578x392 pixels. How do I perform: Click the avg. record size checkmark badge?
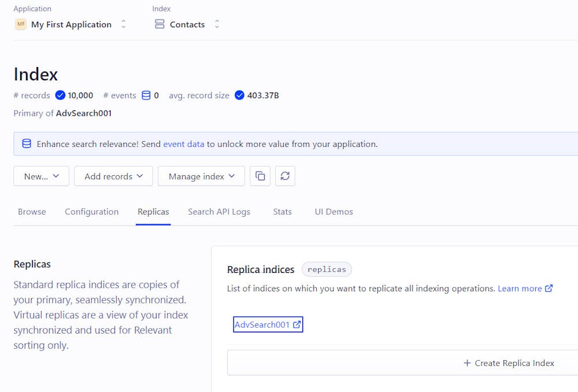(x=239, y=95)
